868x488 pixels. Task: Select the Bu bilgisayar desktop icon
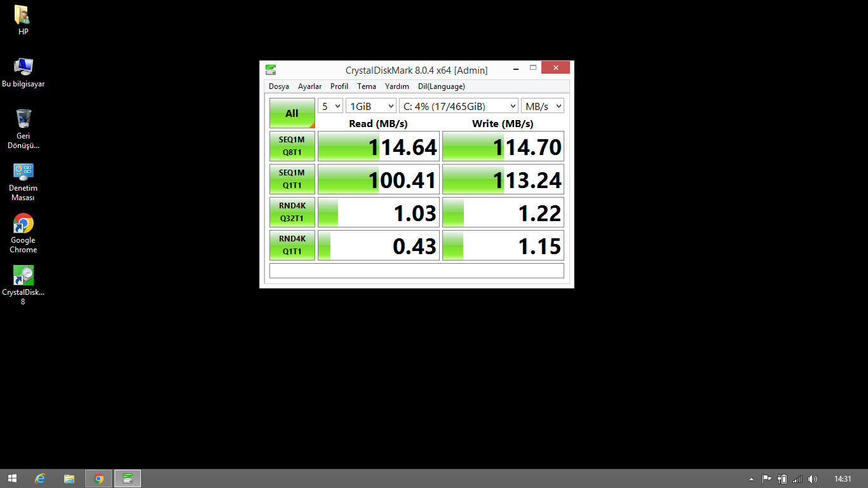23,72
